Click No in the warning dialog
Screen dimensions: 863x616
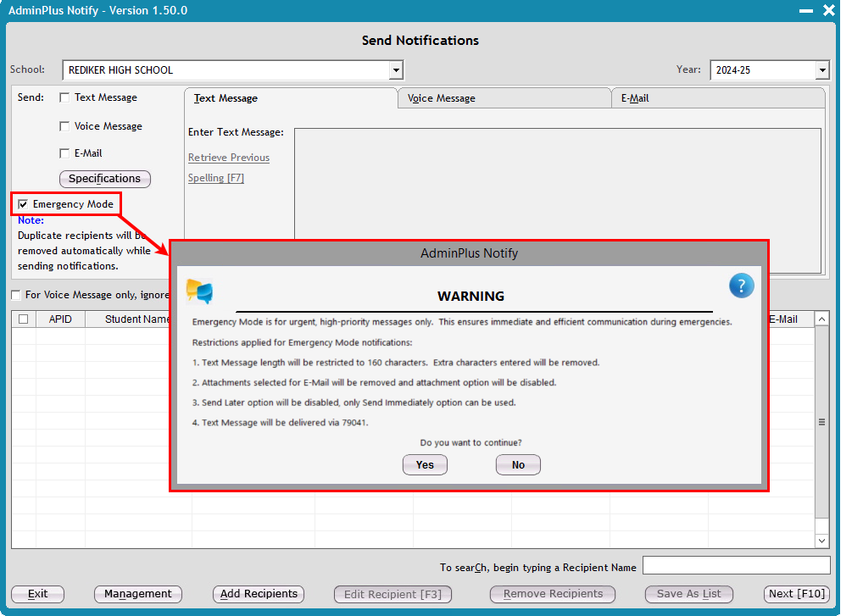click(518, 464)
